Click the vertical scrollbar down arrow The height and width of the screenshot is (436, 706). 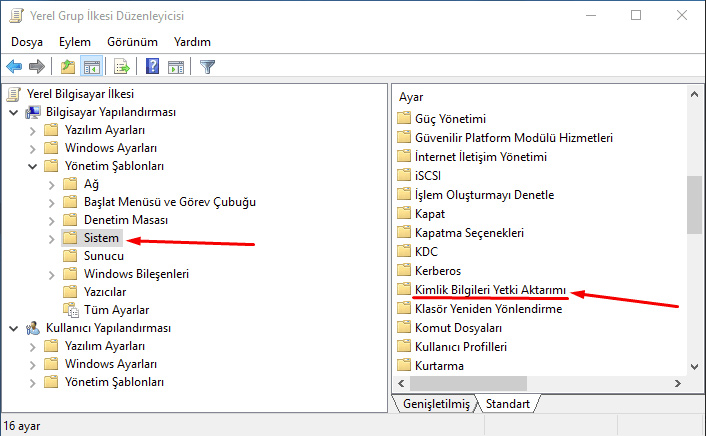click(x=694, y=367)
